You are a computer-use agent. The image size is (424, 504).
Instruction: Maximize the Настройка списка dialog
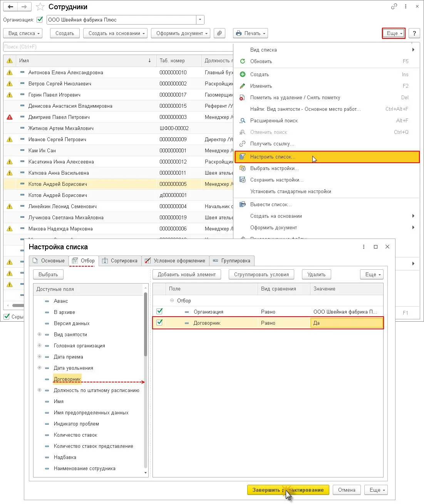pyautogui.click(x=375, y=247)
